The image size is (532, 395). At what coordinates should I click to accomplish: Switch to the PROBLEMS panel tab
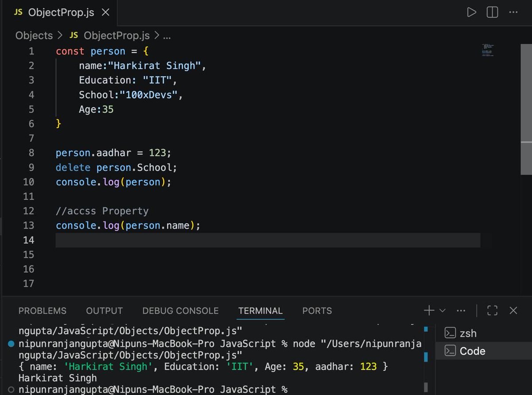(43, 311)
